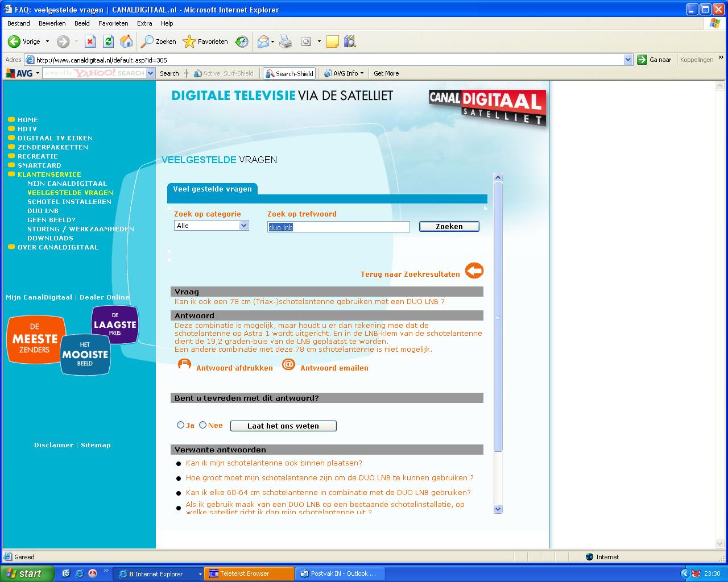Screen dimensions: 728x582
Task: Click the Sitemap link
Action: [x=96, y=445]
